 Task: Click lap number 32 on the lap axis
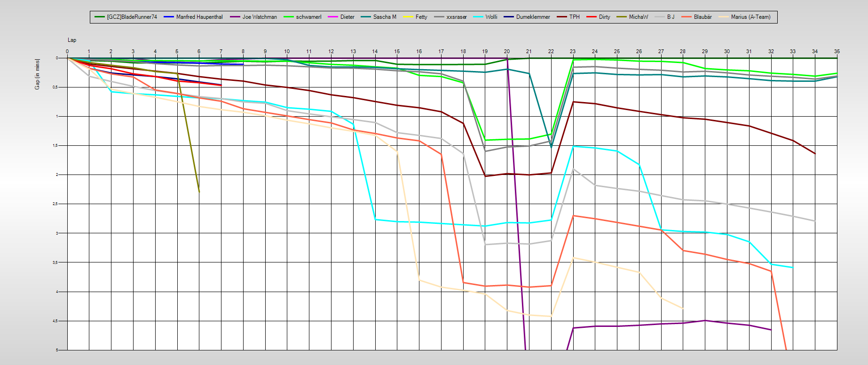tap(771, 51)
